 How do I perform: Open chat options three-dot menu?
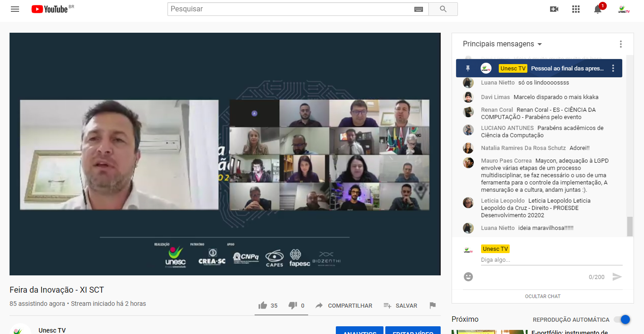[x=620, y=44]
